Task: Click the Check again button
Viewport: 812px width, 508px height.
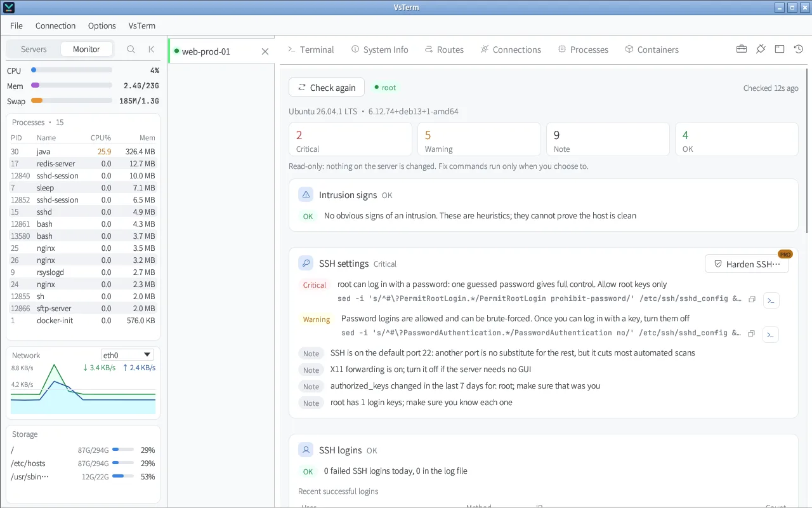Action: click(x=327, y=88)
